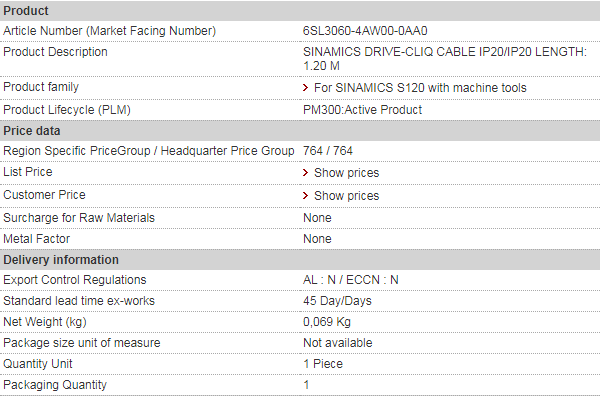Select the article number 6SL3060-4AW00-0AA0
The width and height of the screenshot is (601, 396).
(x=365, y=31)
